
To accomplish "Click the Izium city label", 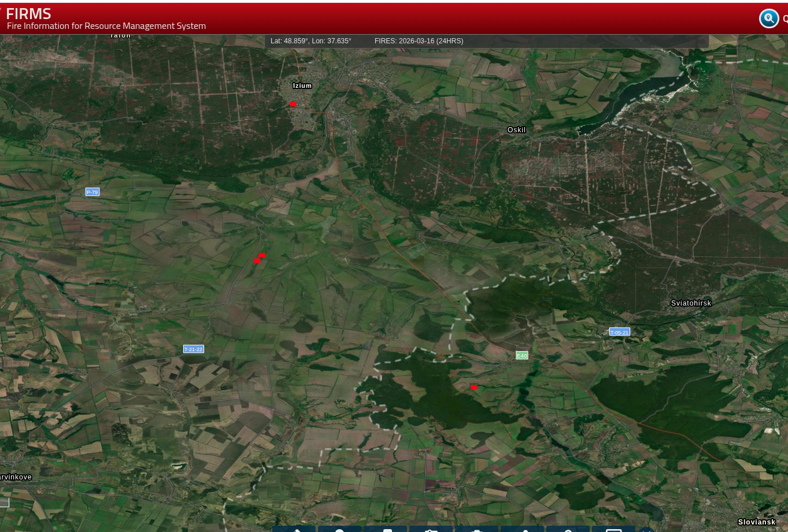I will click(302, 85).
